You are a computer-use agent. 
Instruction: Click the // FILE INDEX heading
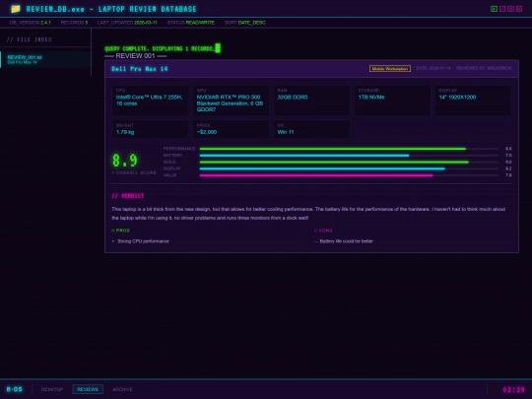point(30,39)
